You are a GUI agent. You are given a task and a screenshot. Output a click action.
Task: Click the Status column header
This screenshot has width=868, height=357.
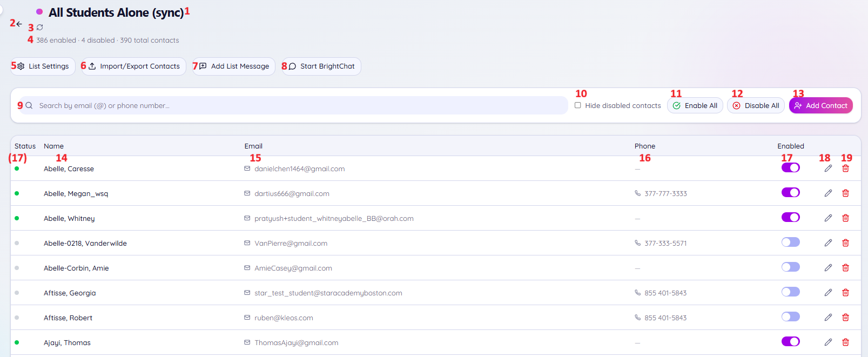pyautogui.click(x=25, y=146)
